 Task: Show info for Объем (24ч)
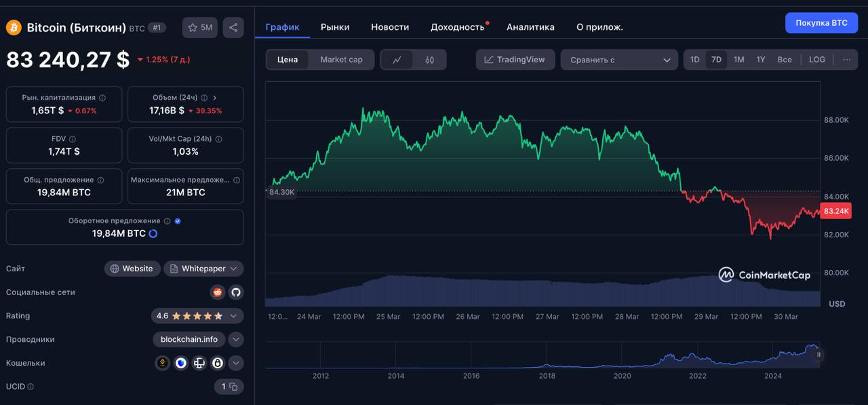click(x=204, y=98)
